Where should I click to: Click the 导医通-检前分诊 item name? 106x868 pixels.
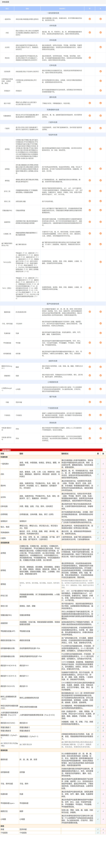(x=7, y=429)
